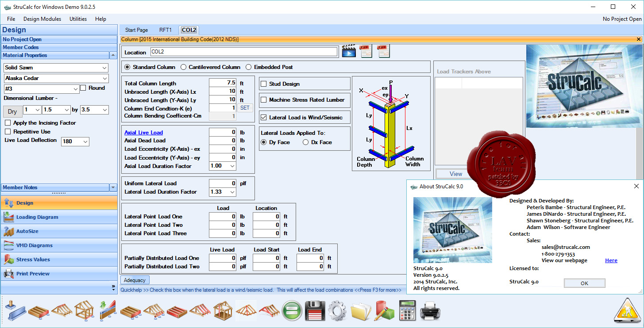The height and width of the screenshot is (328, 644).
Task: Click the printer icon
Action: click(430, 311)
